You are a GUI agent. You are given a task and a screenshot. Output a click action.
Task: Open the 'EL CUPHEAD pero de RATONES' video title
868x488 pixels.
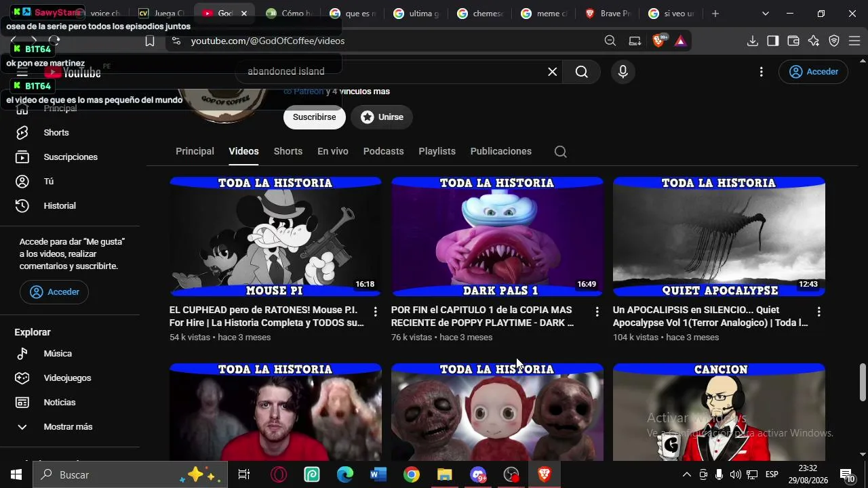click(x=267, y=317)
